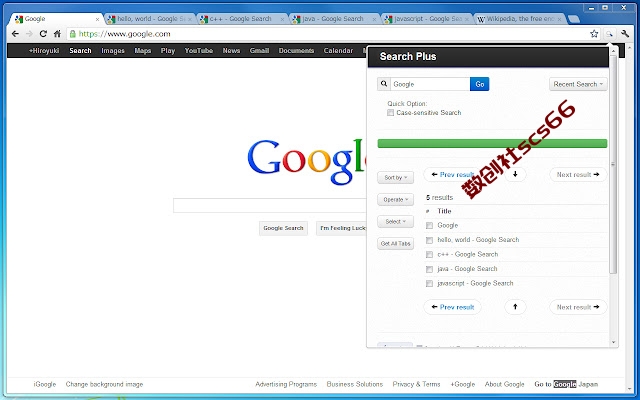Close the c++ Google Search tab

(x=282, y=19)
